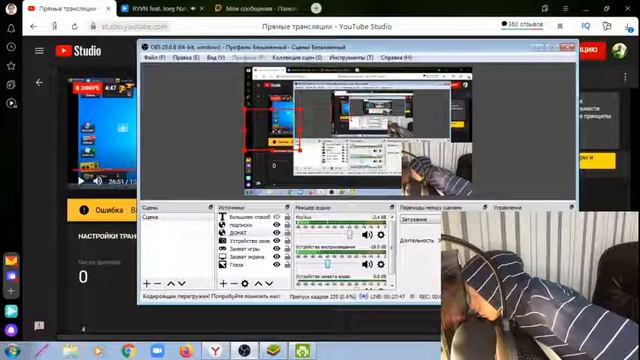Add a new scene with the Scenes plus icon
Viewport: 640px width, 360px height.
click(x=147, y=283)
